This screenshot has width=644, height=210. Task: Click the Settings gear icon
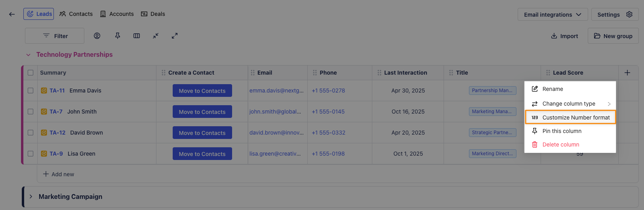tap(629, 14)
